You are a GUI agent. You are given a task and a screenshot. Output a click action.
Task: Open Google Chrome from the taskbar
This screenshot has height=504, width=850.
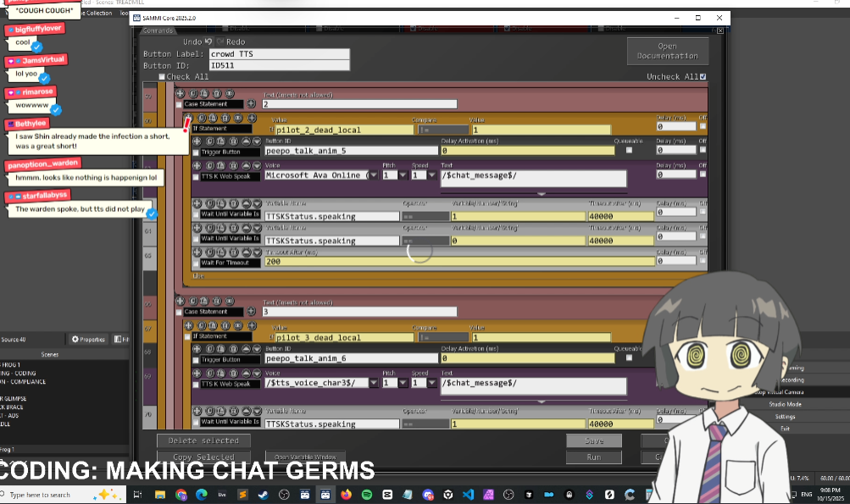[x=181, y=495]
